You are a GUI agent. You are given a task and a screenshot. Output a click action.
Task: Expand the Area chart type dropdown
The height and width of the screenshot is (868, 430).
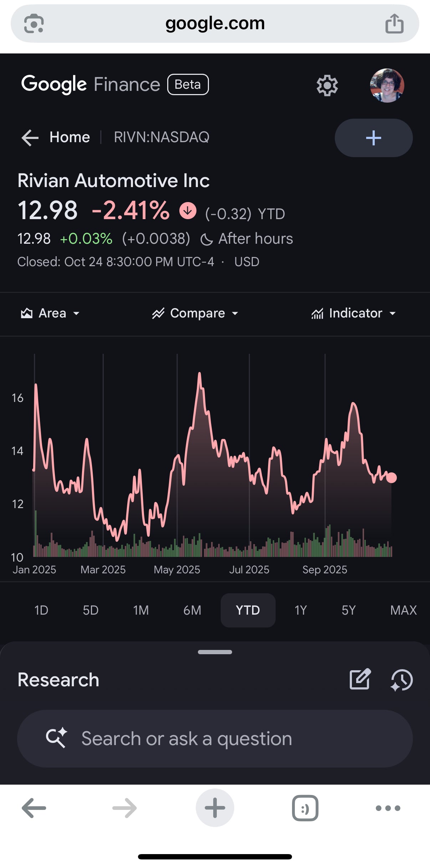click(50, 313)
